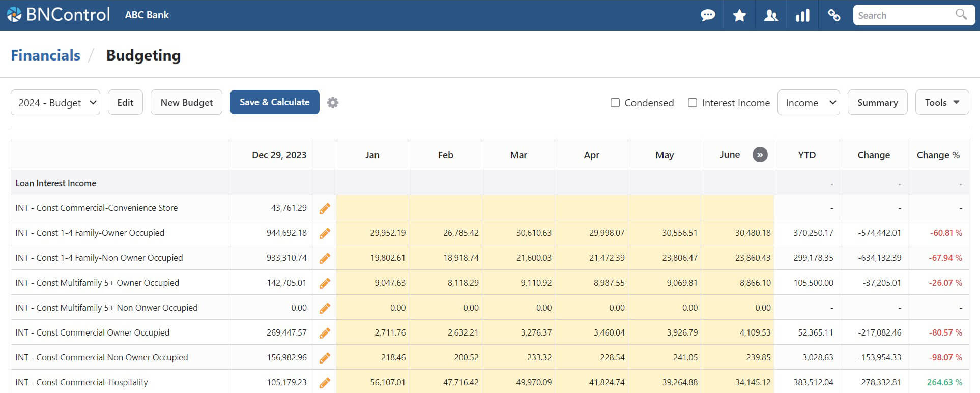Select Jan cell for Const Commercial-Convenience Store
The height and width of the screenshot is (393, 980).
point(372,208)
